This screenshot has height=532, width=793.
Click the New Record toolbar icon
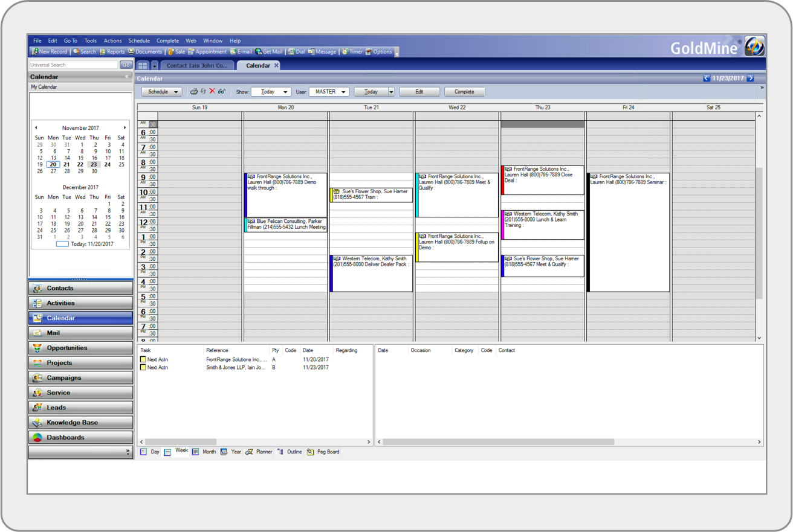click(34, 52)
